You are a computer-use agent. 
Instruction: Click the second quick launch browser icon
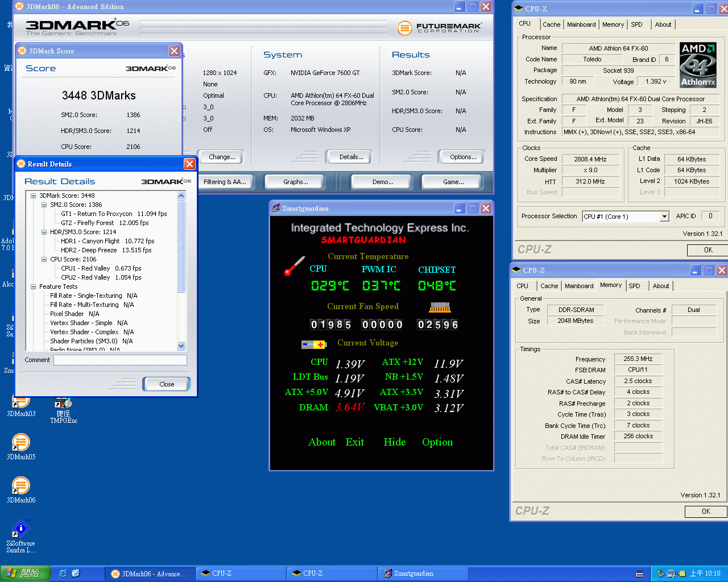click(76, 573)
